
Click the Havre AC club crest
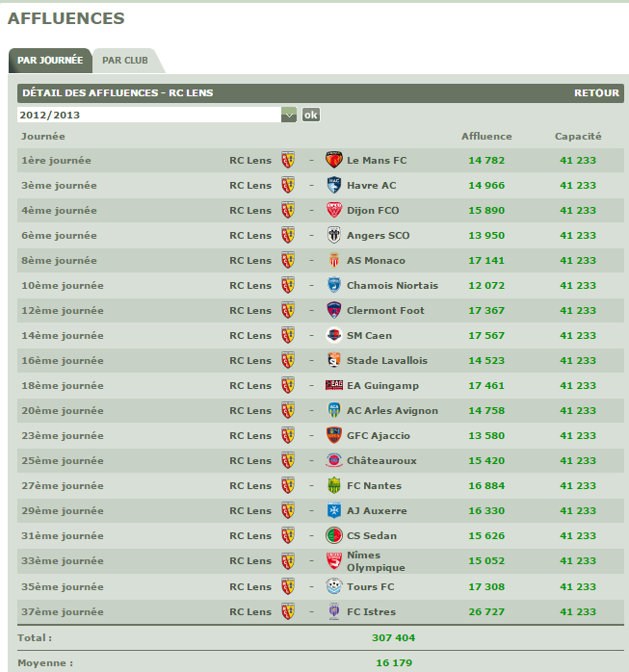(334, 185)
